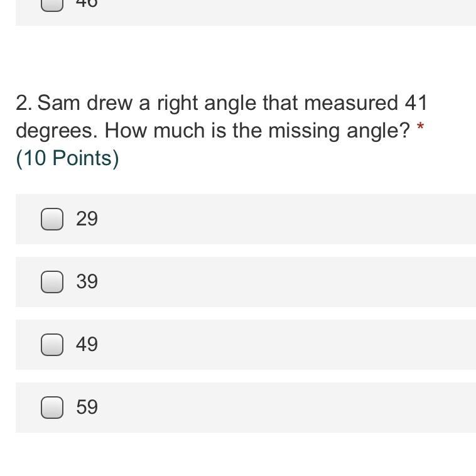Image resolution: width=476 pixels, height=476 pixels.
Task: Click the "49" answer label text
Action: [87, 345]
